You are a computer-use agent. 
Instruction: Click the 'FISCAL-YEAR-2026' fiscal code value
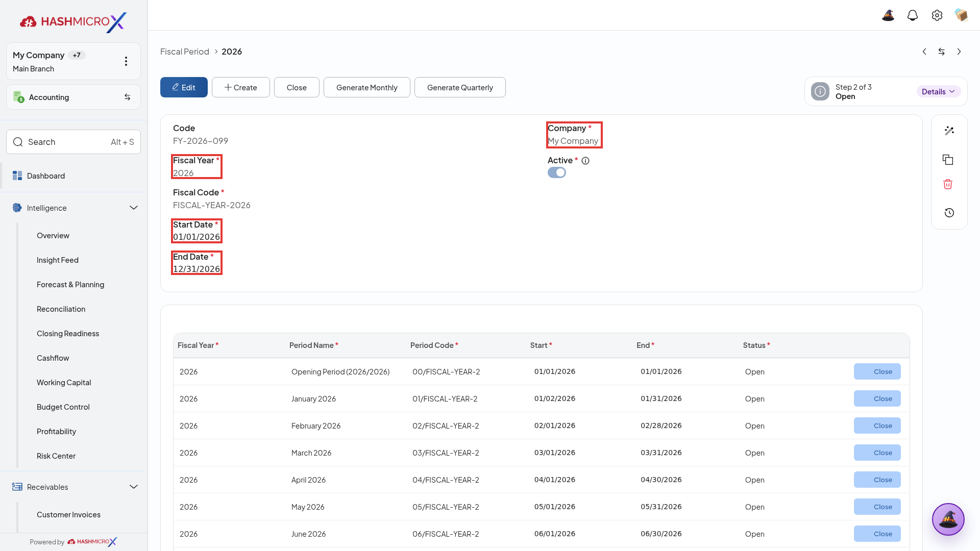(x=212, y=205)
